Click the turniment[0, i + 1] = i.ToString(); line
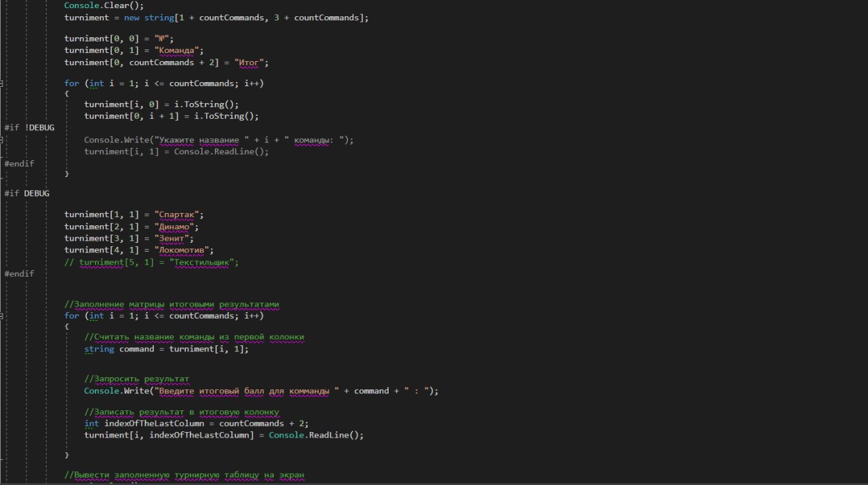 pyautogui.click(x=172, y=116)
